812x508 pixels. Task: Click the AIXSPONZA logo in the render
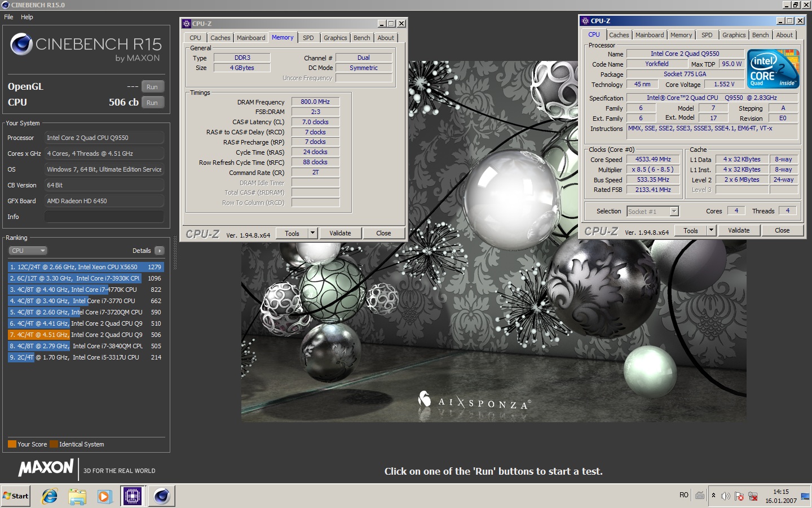coord(474,401)
